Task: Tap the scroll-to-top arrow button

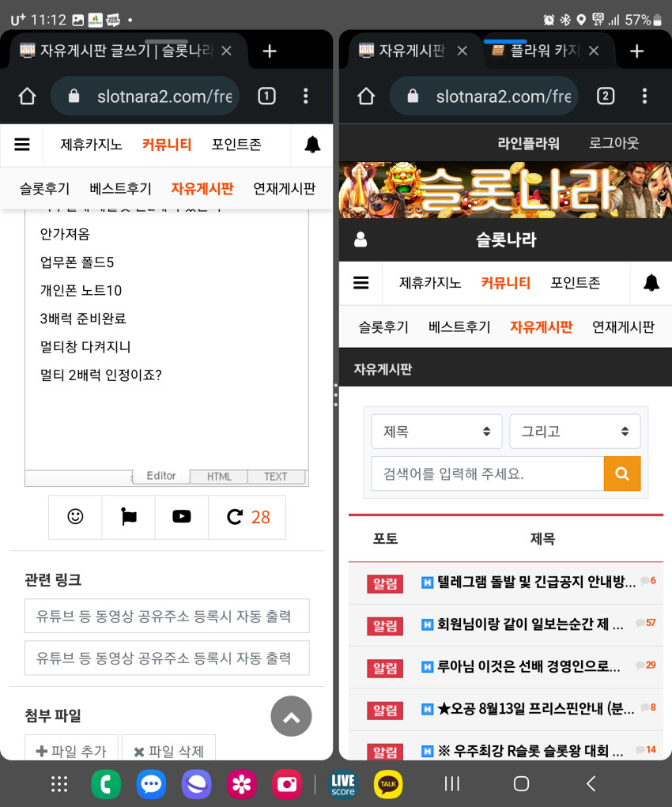Action: [292, 716]
